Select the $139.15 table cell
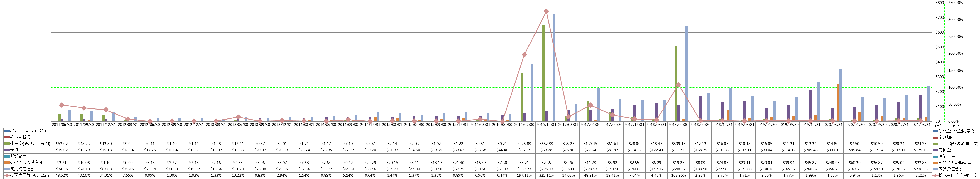The width and height of the screenshot is (980, 179). [590, 144]
